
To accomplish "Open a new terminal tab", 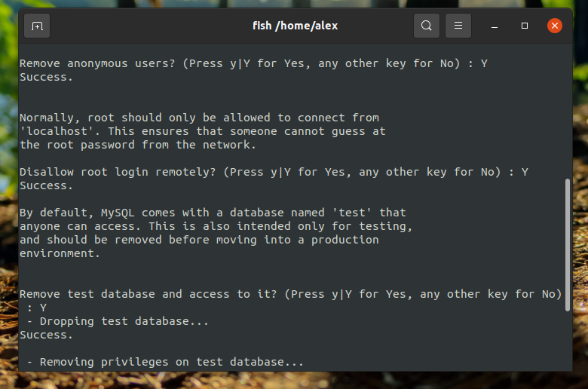I will (x=37, y=26).
